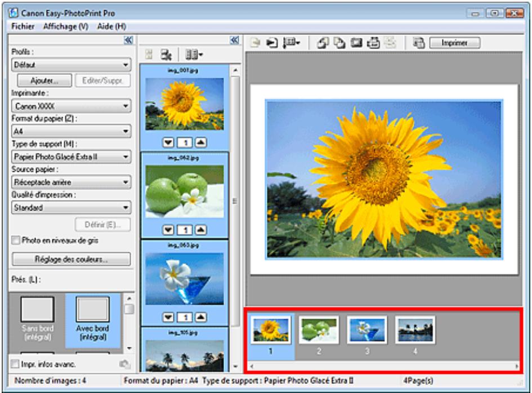The image size is (532, 393).
Task: Click the print preview icon beside Imprimer
Action: coord(419,43)
